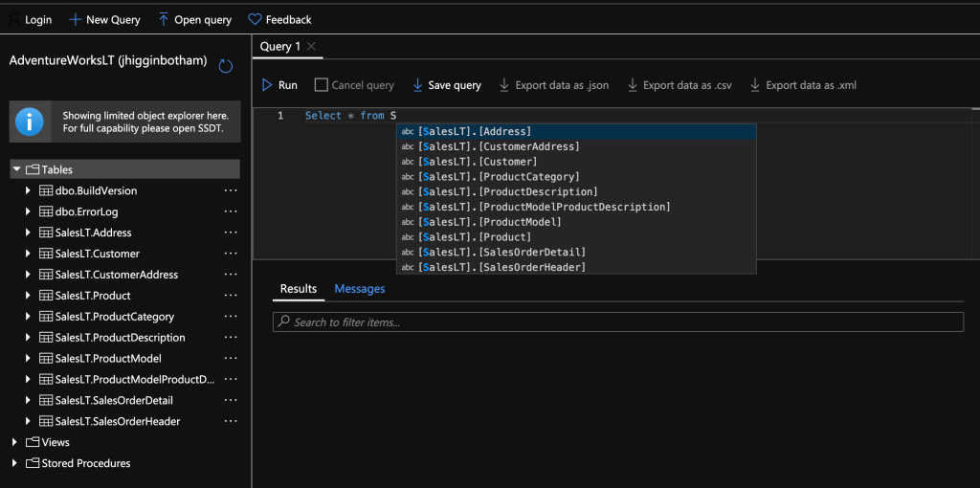Collapse the Tables folder
Screen dimensions: 980x488
point(17,169)
